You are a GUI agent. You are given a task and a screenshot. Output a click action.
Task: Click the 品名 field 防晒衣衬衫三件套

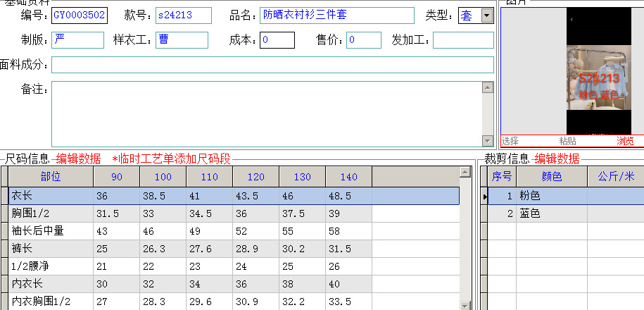pos(337,15)
